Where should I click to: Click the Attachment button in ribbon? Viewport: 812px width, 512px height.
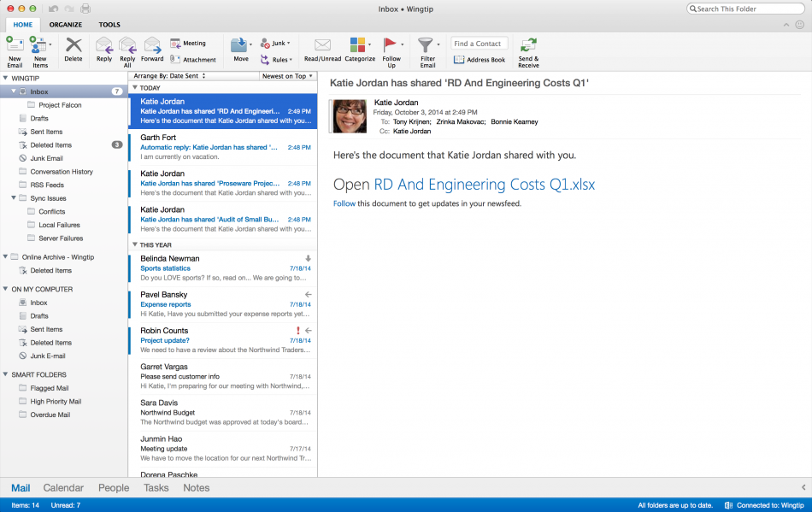pyautogui.click(x=193, y=60)
